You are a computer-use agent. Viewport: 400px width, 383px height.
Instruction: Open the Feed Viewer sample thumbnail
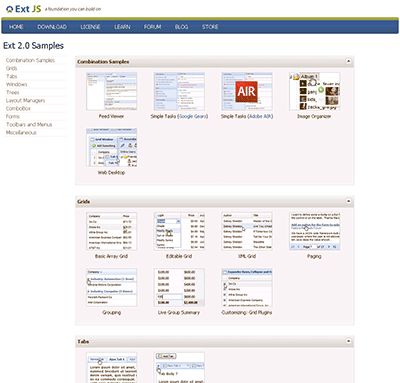pyautogui.click(x=111, y=91)
